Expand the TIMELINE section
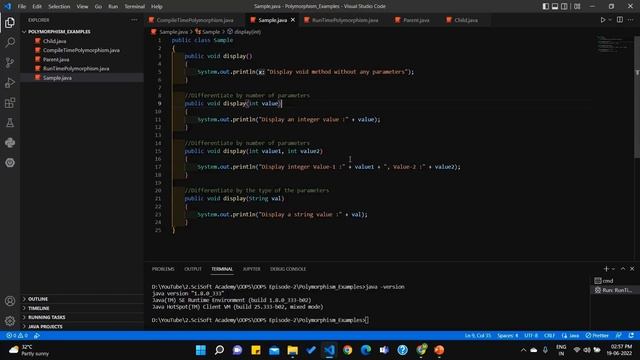 click(x=39, y=308)
